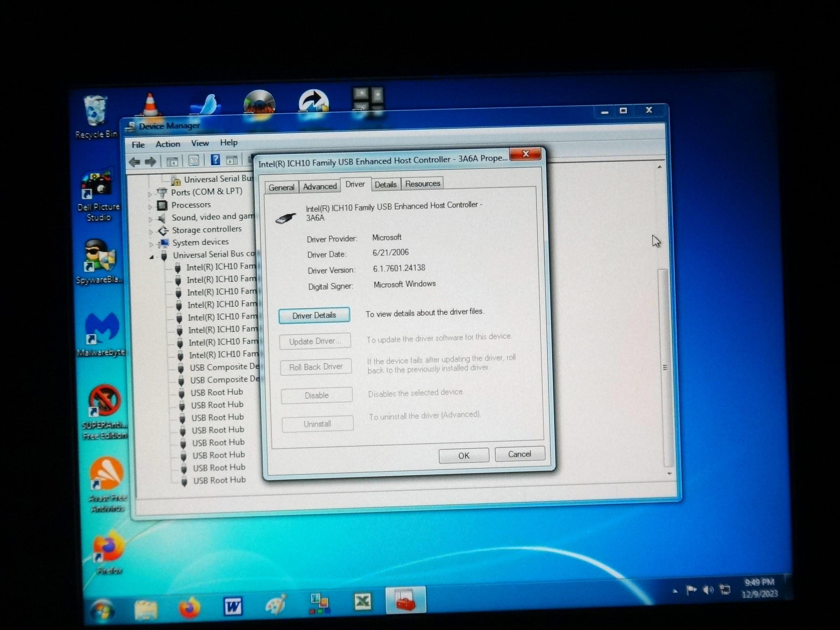Click the blue Help question mark toolbar icon
The height and width of the screenshot is (630, 840).
215,160
